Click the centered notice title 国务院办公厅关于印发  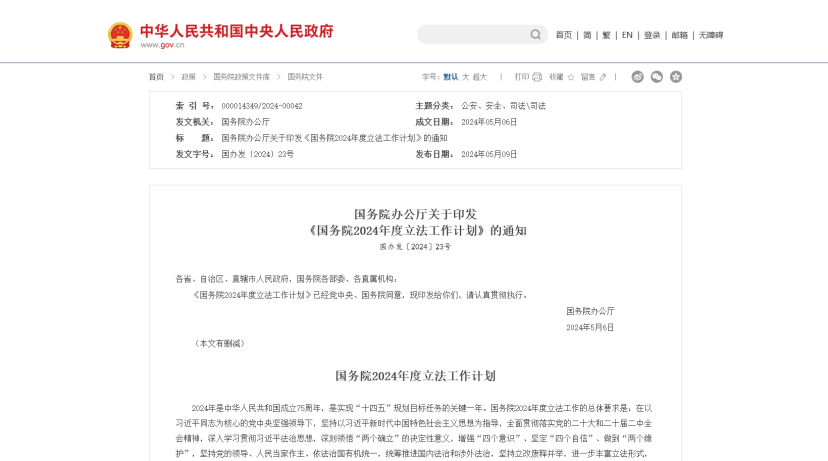click(x=415, y=214)
